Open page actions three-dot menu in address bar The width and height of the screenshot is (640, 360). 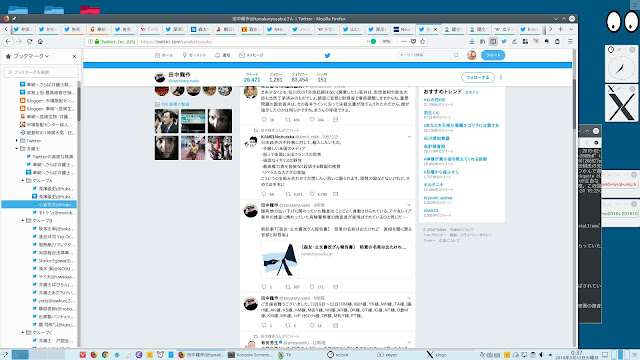pyautogui.click(x=404, y=41)
